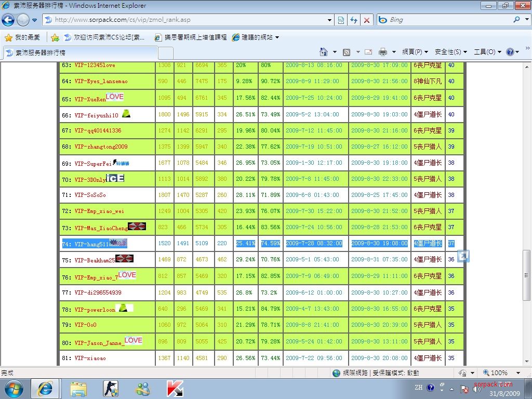Add page to Favorites bar icon
The height and width of the screenshot is (399, 532).
tap(55, 37)
